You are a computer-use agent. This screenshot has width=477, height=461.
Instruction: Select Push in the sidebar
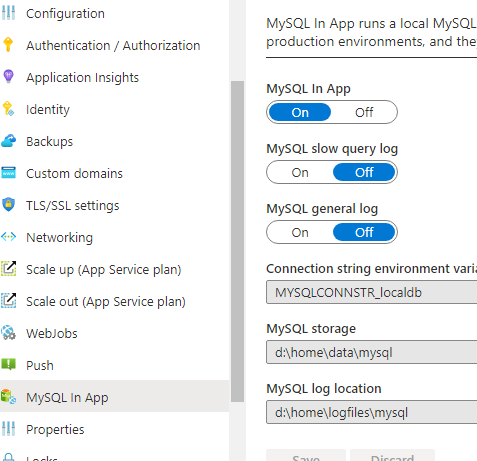click(40, 366)
